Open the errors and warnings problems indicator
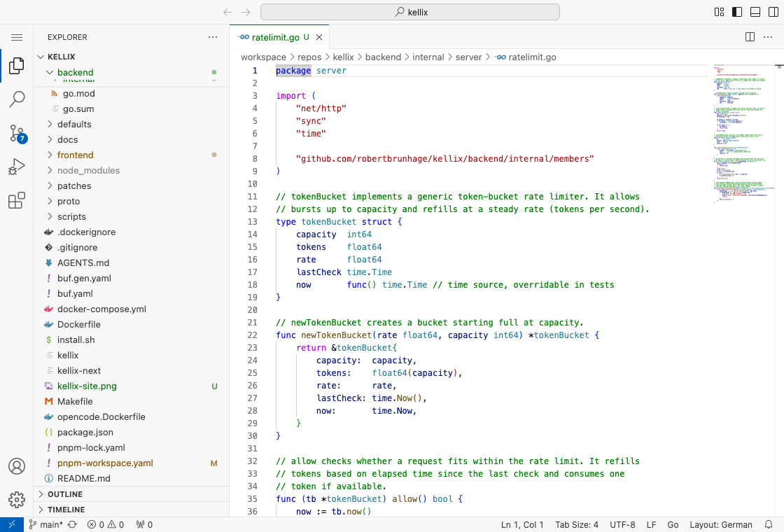784x532 pixels. (x=106, y=524)
